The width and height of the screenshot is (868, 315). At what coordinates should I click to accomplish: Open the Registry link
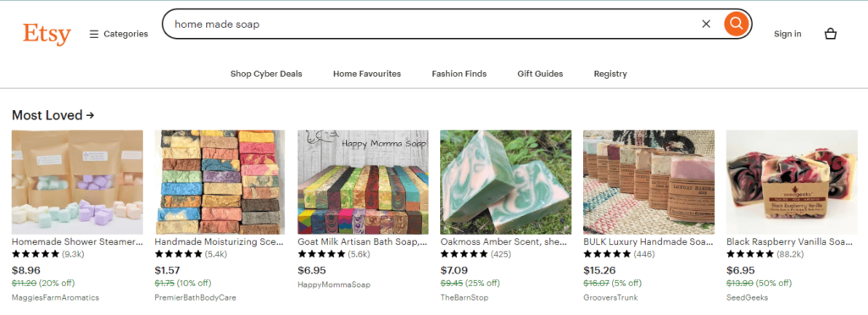(x=610, y=74)
